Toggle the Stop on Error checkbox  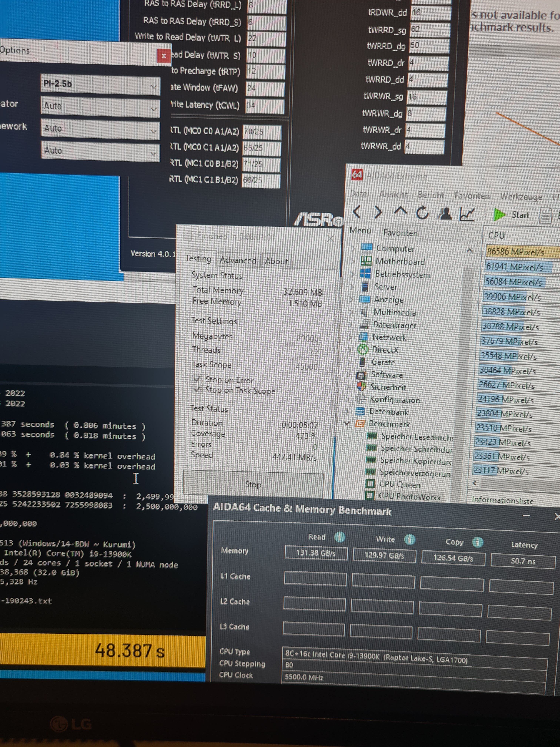coord(197,379)
